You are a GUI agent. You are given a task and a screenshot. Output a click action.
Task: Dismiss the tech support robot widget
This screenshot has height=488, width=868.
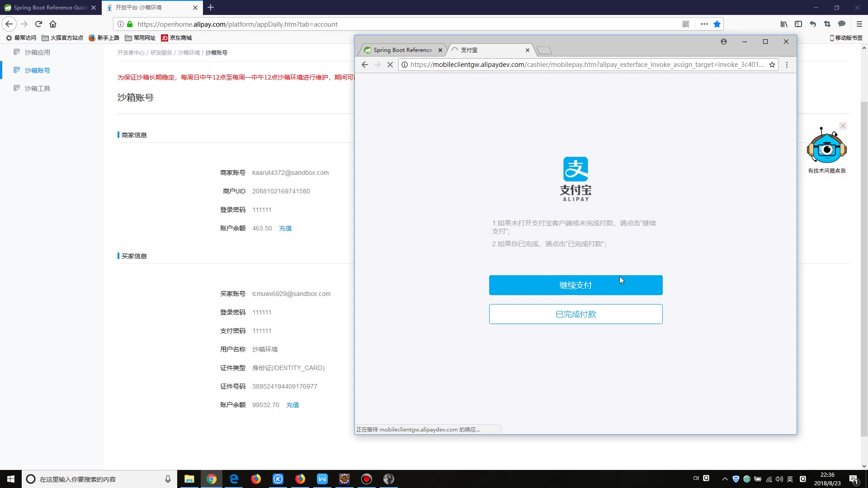843,126
